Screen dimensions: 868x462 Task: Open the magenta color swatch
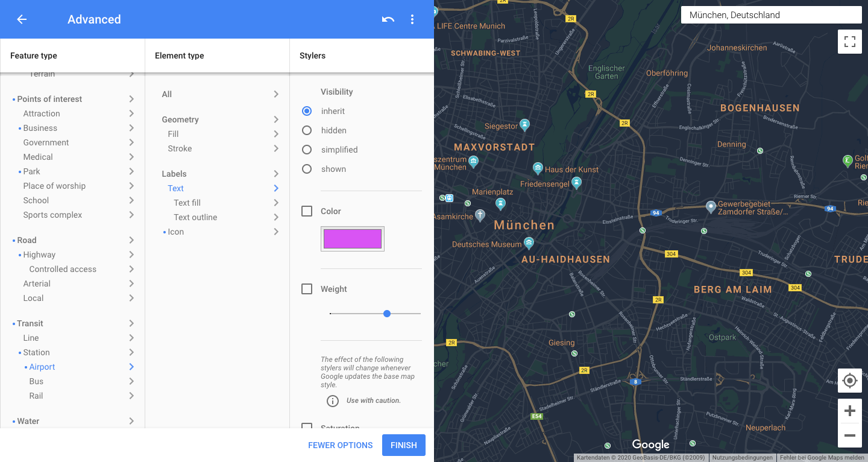click(353, 239)
